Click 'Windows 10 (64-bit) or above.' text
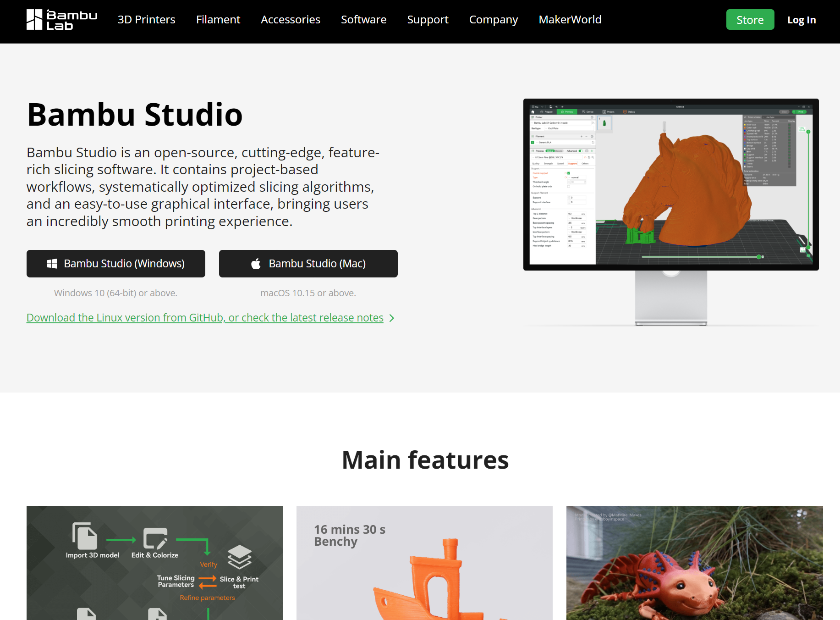This screenshot has width=840, height=620. coord(115,293)
